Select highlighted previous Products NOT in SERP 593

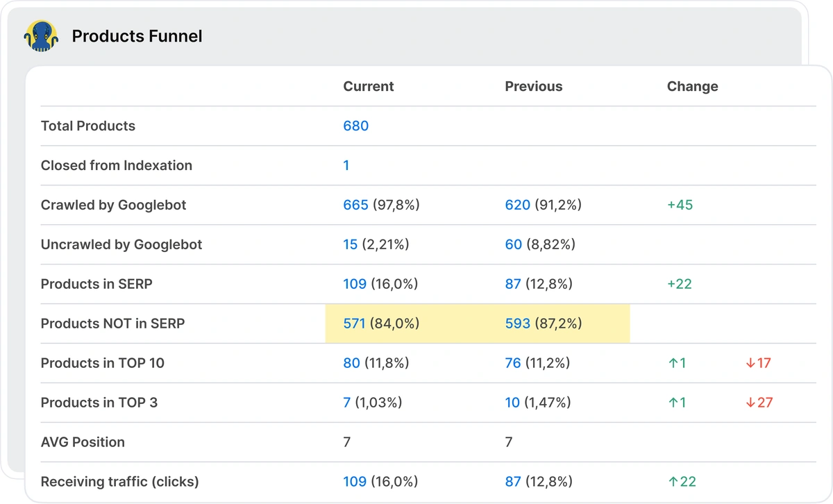coord(517,324)
